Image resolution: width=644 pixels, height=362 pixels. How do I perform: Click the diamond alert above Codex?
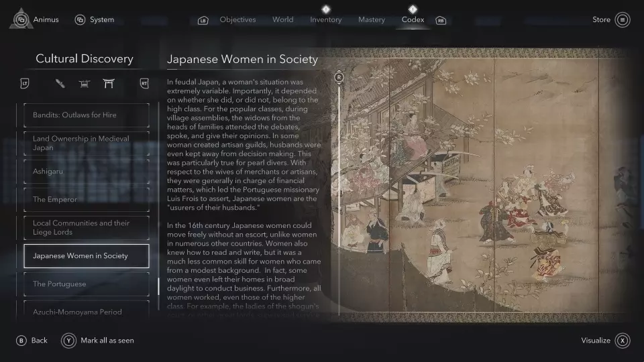pos(413,9)
